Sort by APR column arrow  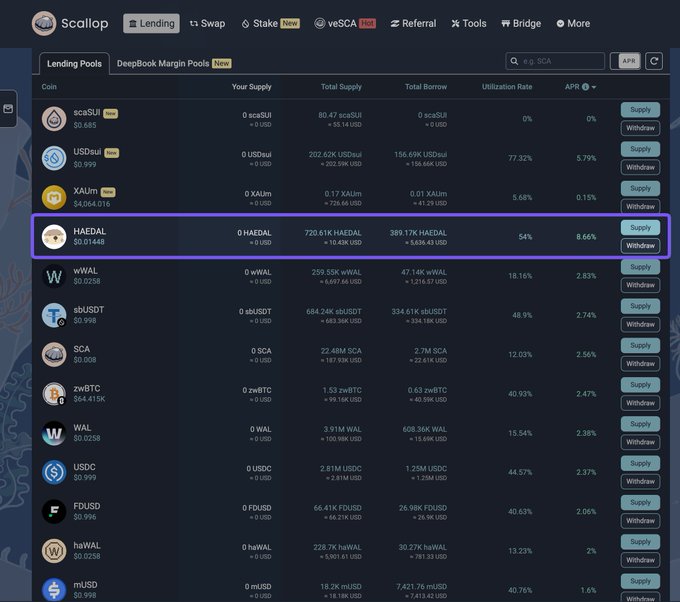(x=594, y=87)
